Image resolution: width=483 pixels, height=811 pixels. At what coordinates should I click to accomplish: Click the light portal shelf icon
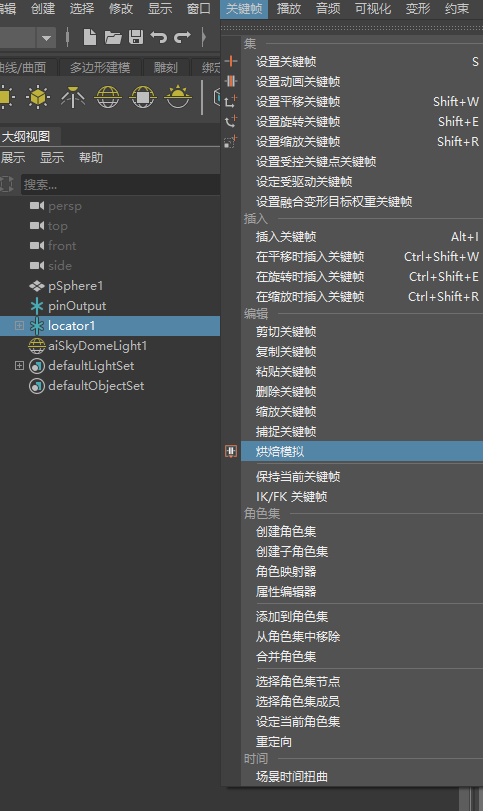point(143,97)
